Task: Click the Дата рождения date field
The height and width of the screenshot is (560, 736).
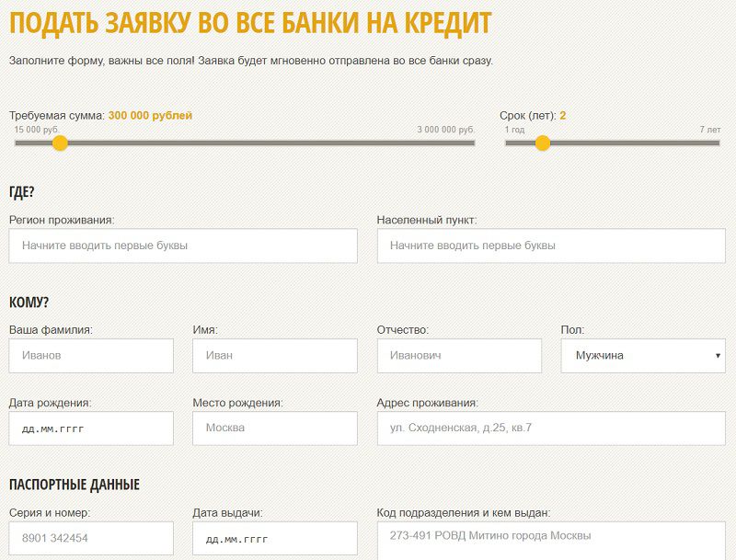Action: coord(91,429)
